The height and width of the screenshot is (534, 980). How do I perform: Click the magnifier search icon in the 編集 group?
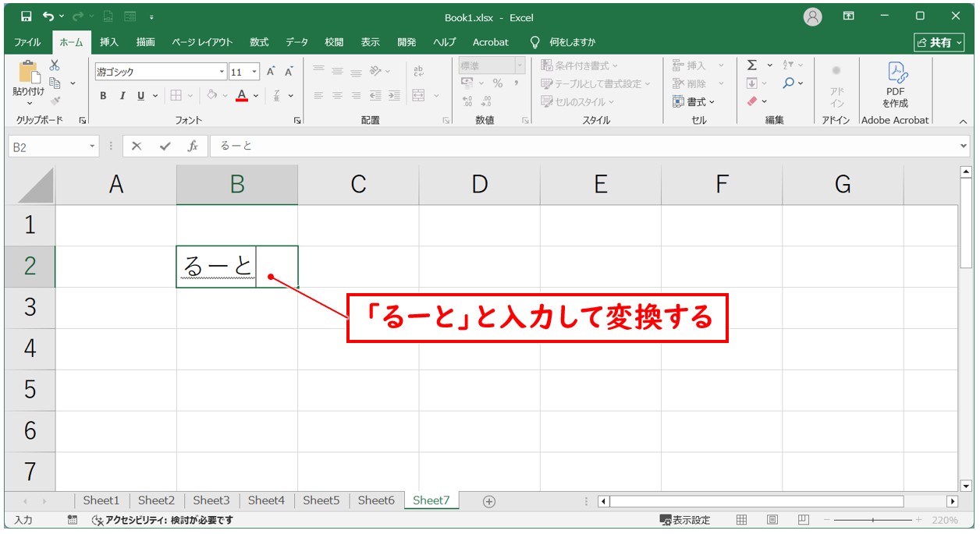click(787, 84)
